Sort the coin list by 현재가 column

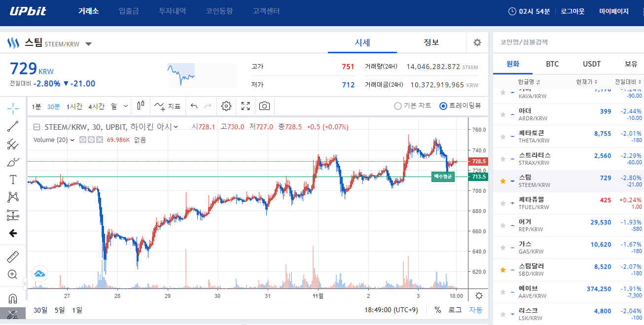point(587,82)
